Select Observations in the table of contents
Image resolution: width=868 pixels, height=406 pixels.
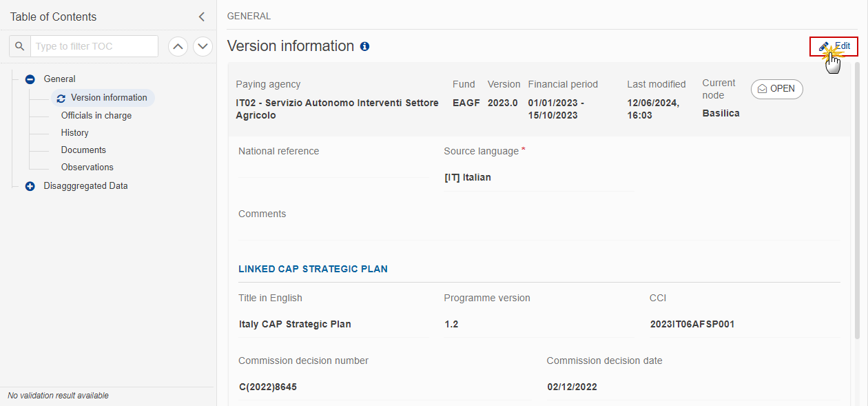click(87, 167)
